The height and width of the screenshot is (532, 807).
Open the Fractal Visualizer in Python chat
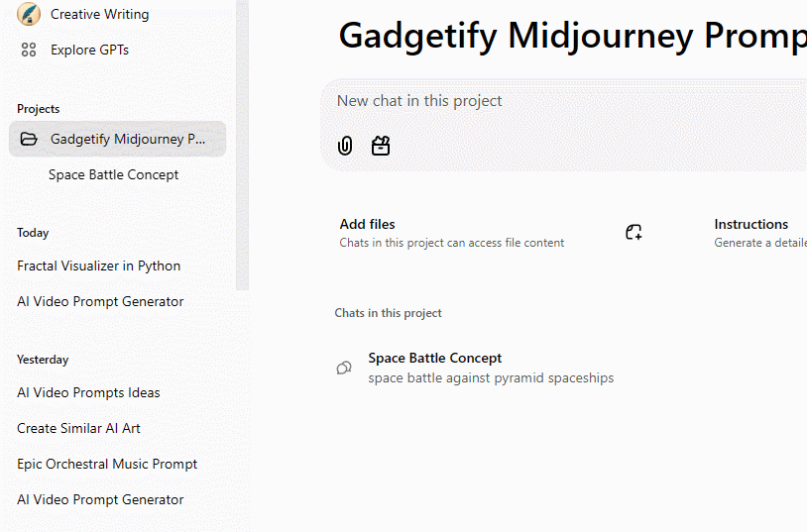click(x=99, y=266)
